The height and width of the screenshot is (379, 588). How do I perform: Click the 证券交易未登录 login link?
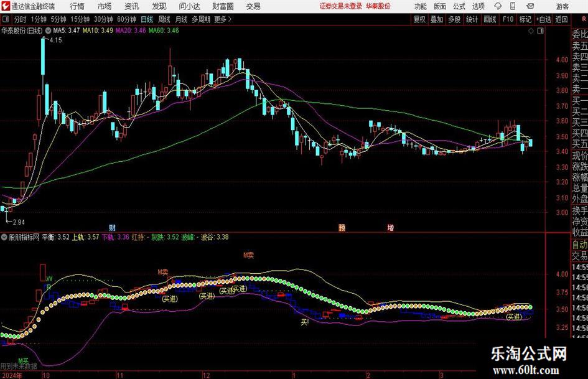click(x=341, y=6)
